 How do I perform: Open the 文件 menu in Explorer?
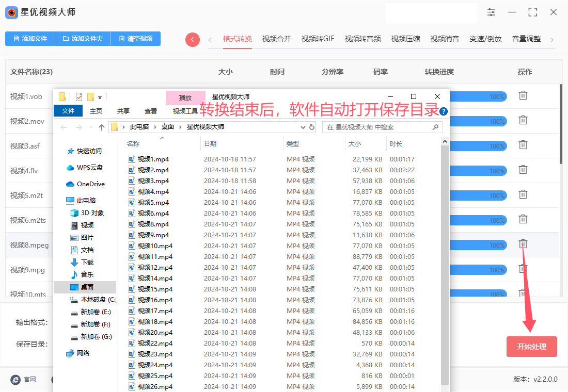[x=68, y=111]
